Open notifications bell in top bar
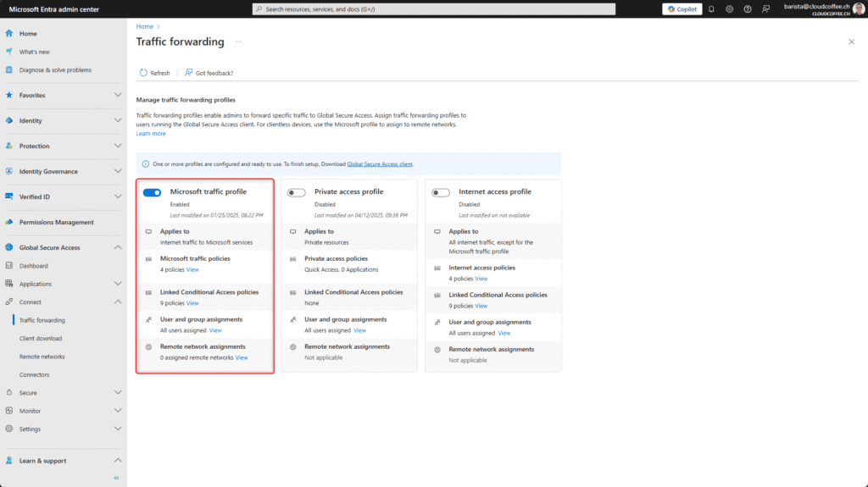The height and width of the screenshot is (487, 868). pyautogui.click(x=711, y=8)
